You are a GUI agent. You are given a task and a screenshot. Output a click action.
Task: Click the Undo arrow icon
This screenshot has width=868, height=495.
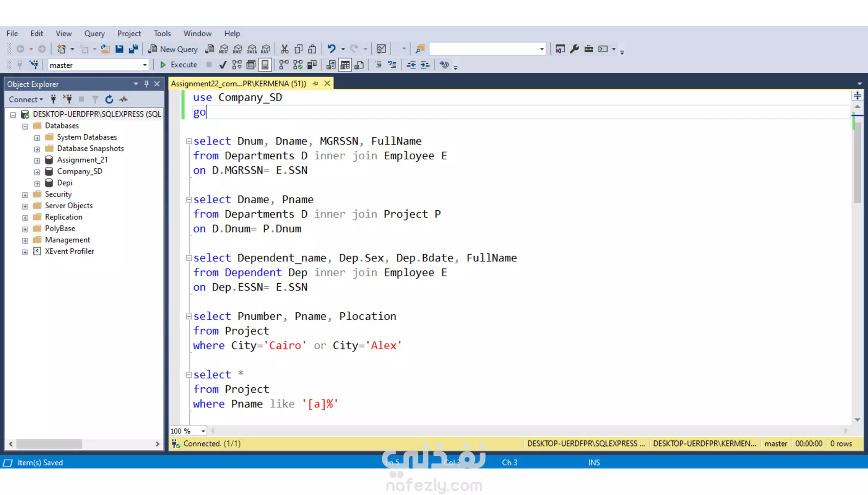pos(331,49)
